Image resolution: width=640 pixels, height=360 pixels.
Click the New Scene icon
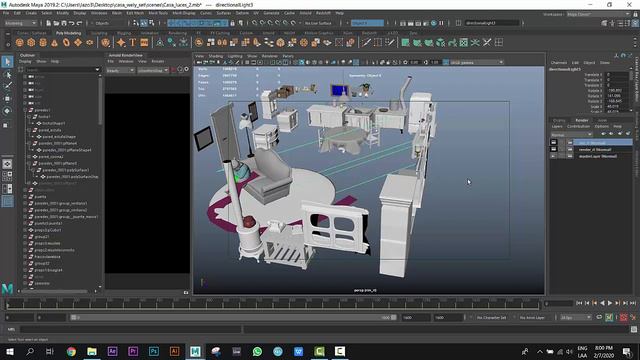pyautogui.click(x=48, y=23)
